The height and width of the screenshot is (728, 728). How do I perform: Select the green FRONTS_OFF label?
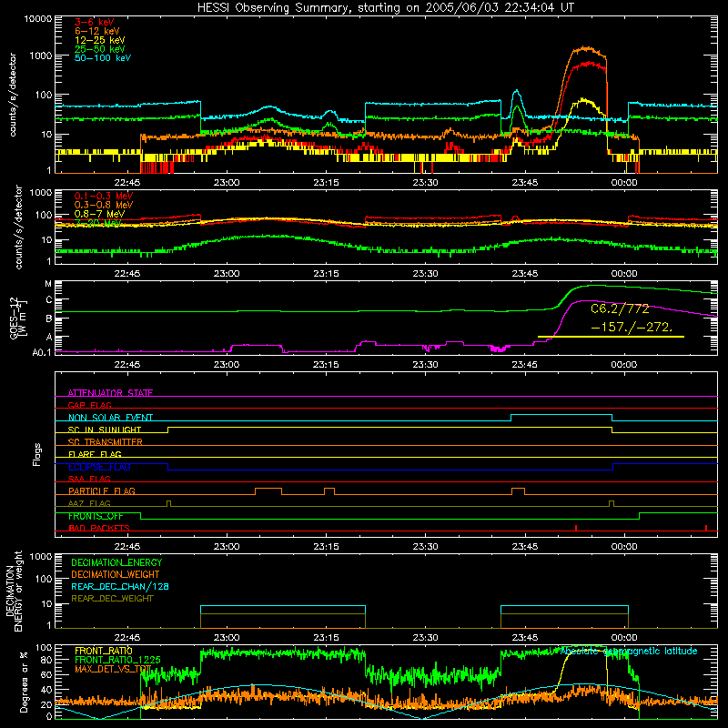(x=96, y=516)
